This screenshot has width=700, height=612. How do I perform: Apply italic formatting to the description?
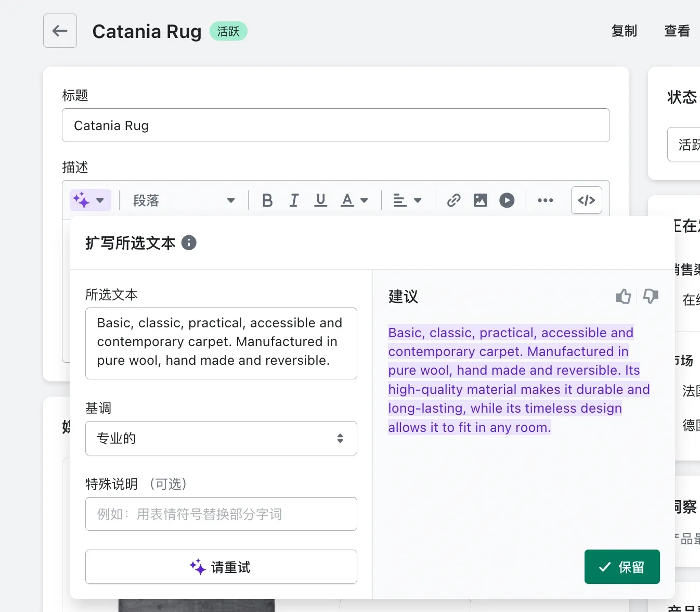[294, 200]
